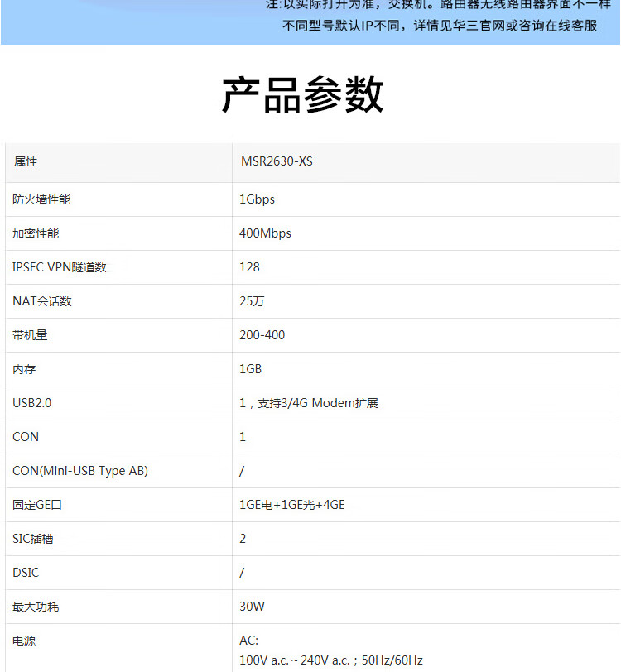This screenshot has height=672, width=621.
Task: Click the IPSEC VPN隧道数 label
Action: tap(59, 267)
